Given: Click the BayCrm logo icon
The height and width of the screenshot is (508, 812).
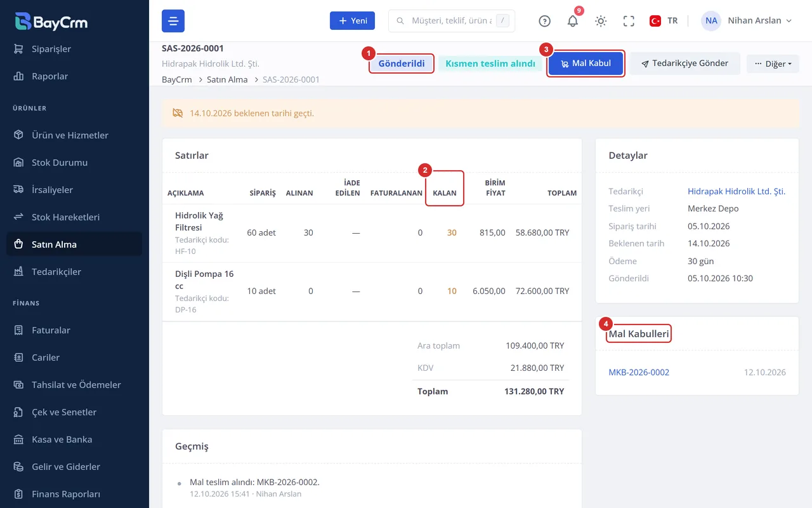Looking at the screenshot, I should point(23,21).
